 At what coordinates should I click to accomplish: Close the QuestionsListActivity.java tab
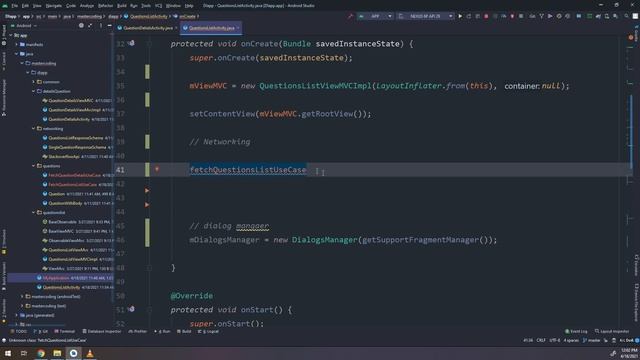pyautogui.click(x=238, y=28)
